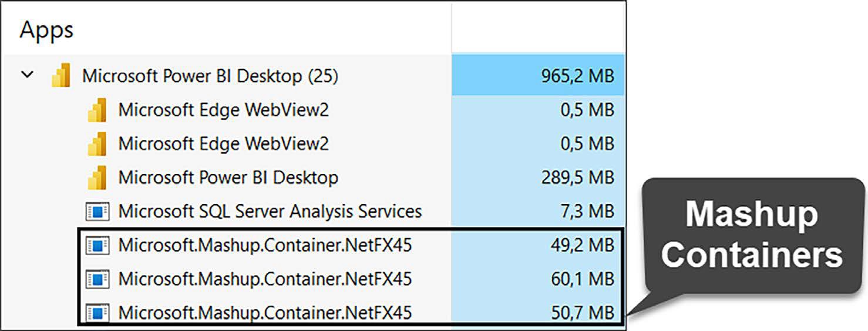Click the Apps section heading
This screenshot has height=331, width=868.
(x=46, y=30)
